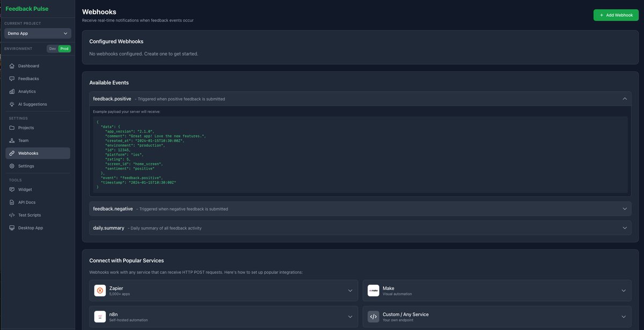Click Make 'Visual automation' subtitle
The width and height of the screenshot is (644, 330).
tap(397, 294)
